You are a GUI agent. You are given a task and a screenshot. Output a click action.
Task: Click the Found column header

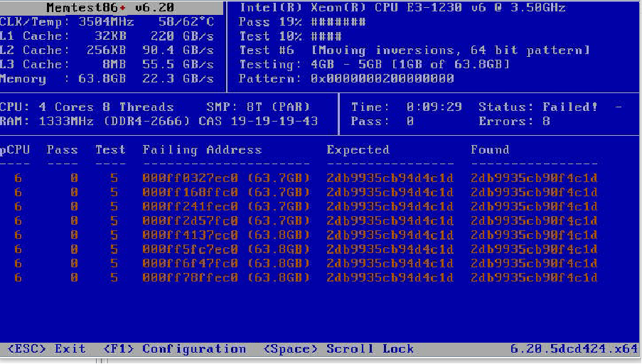tap(490, 150)
